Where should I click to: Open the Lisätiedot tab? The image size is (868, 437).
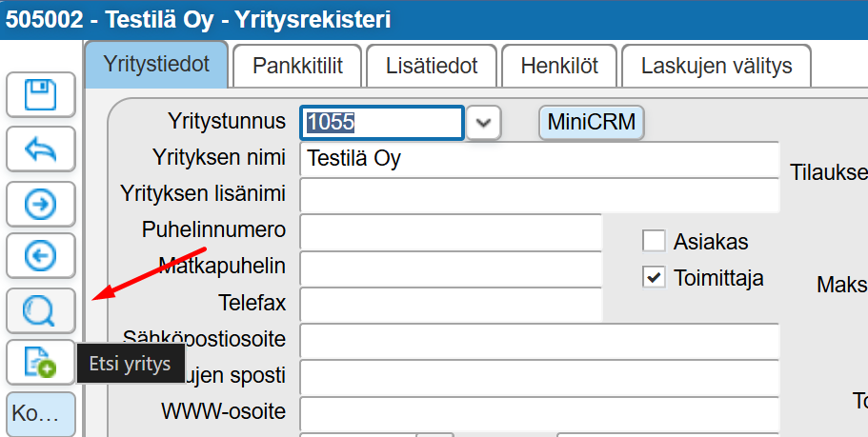(432, 67)
